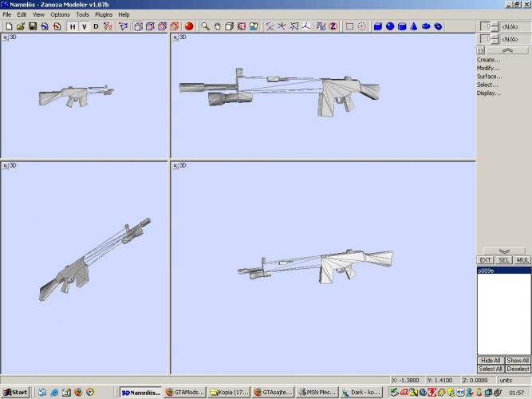
Task: Click the red Z icon in toolbar
Action: tap(333, 26)
